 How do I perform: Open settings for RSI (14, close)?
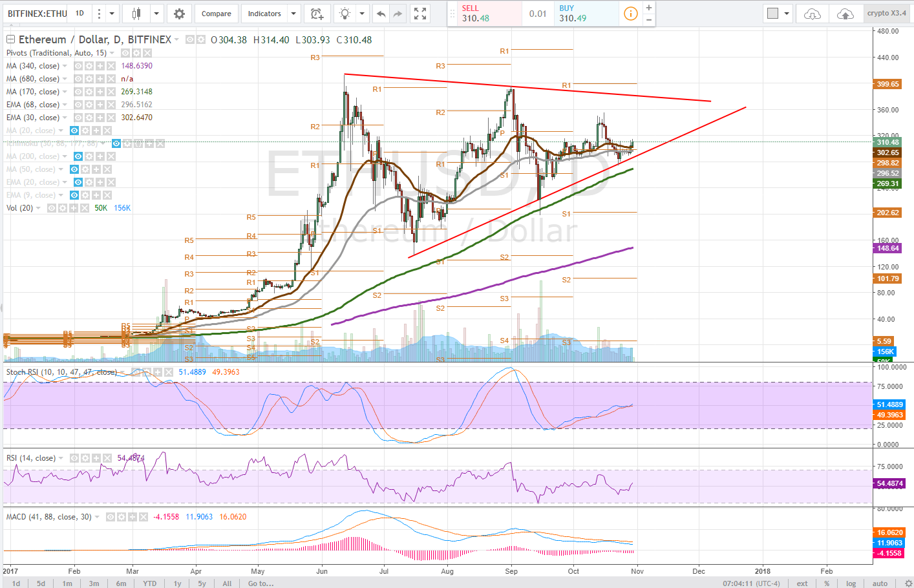pos(85,458)
